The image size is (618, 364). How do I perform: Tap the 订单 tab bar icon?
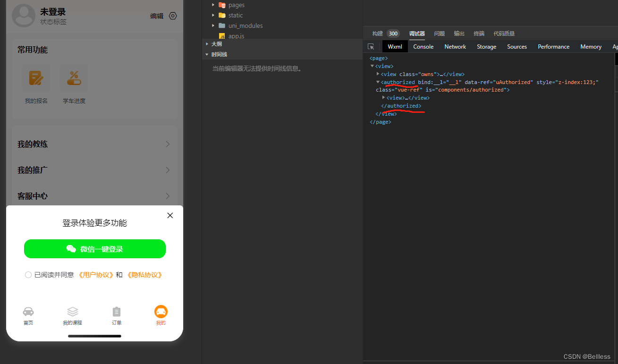click(117, 312)
